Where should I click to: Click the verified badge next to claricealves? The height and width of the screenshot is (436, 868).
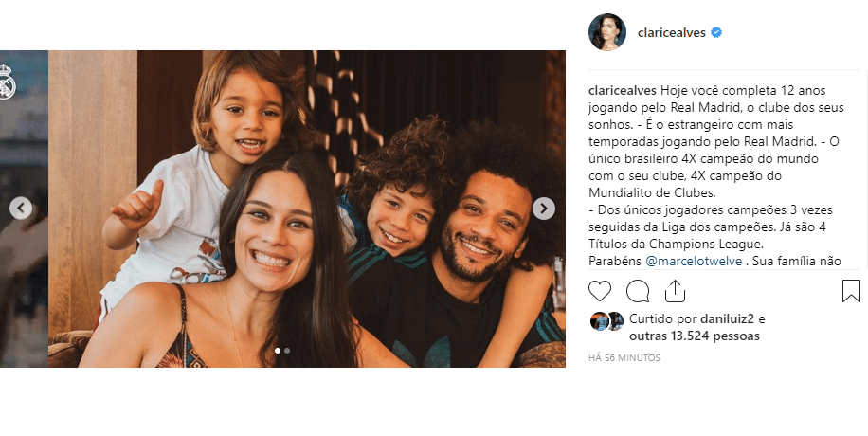point(716,32)
